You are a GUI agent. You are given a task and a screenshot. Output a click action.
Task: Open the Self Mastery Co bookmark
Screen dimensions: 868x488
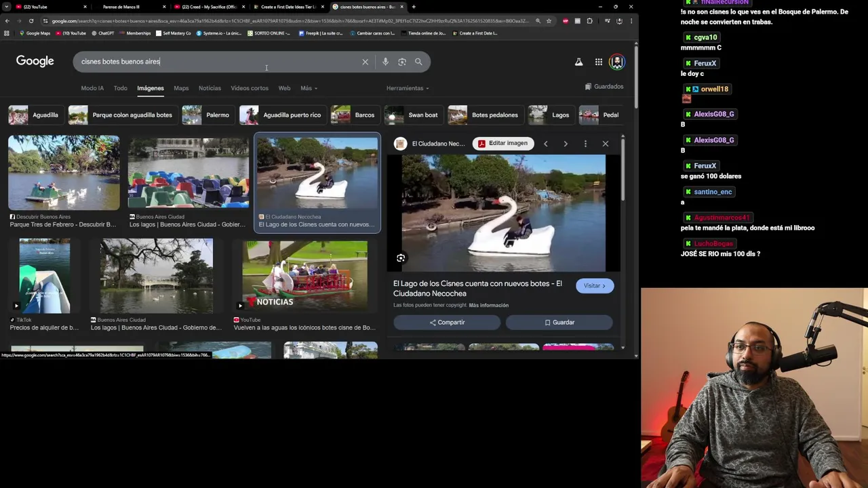point(174,33)
